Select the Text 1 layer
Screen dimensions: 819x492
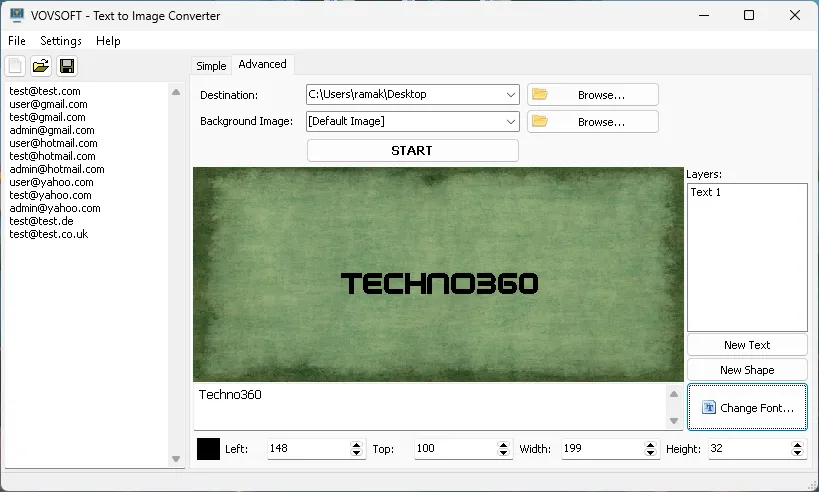coord(706,192)
